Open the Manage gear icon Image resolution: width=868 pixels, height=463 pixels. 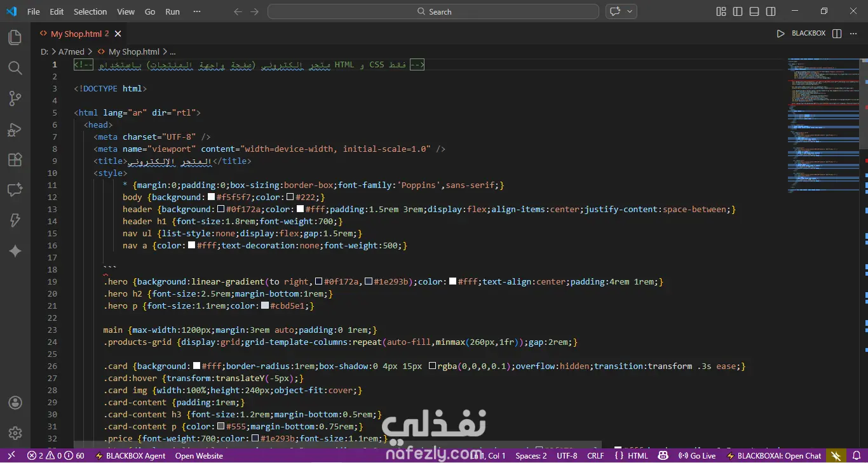coord(15,433)
